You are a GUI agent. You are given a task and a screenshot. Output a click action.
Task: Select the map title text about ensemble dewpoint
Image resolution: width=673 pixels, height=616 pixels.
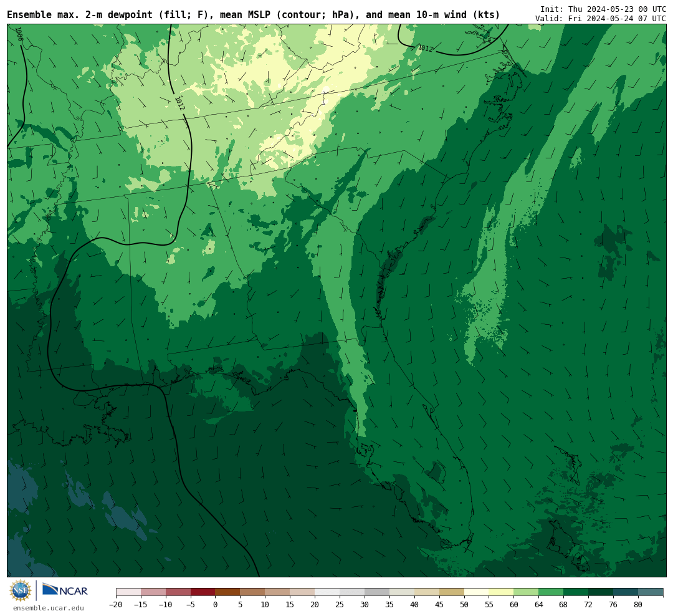coord(253,15)
